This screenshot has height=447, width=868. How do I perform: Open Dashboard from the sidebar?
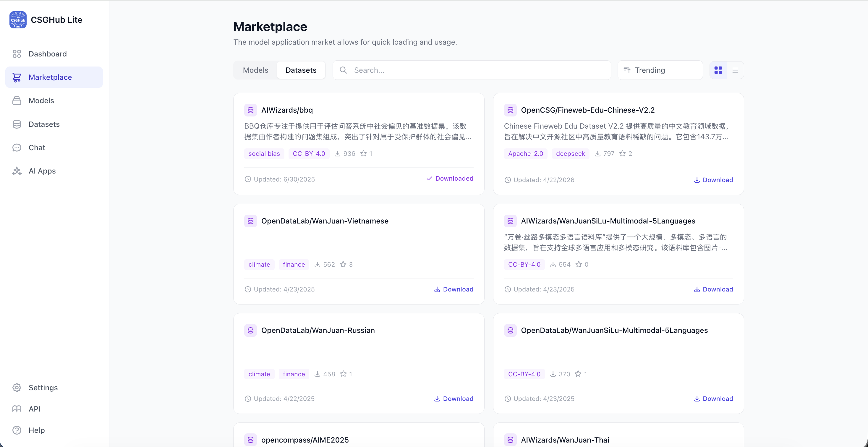coord(54,54)
